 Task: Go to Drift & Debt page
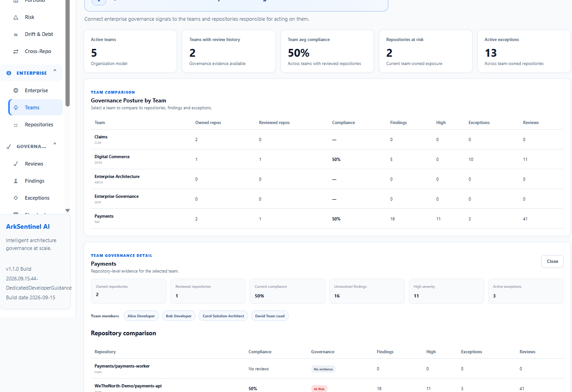[x=36, y=34]
